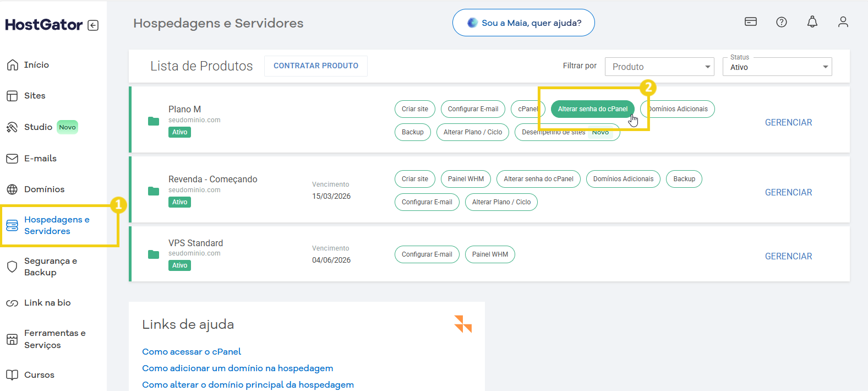Click Painel WHM for Revenda - Começando
Viewport: 868px width, 391px height.
tap(466, 179)
